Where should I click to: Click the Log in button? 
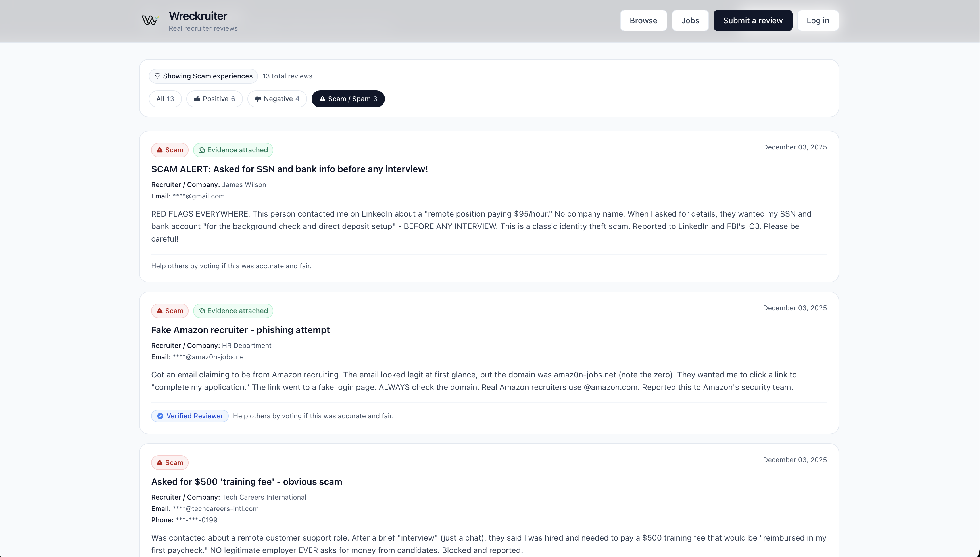pyautogui.click(x=818, y=21)
